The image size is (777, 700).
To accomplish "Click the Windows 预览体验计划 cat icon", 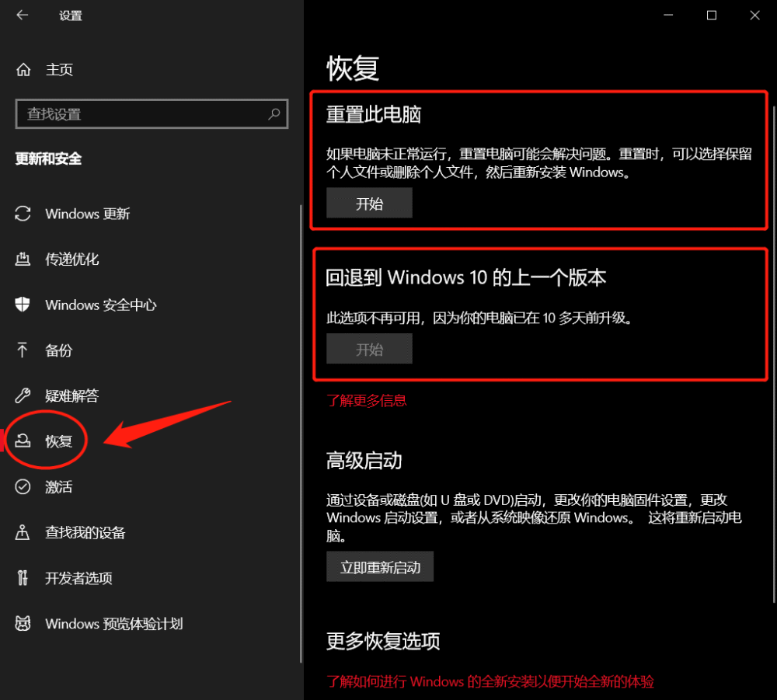I will pyautogui.click(x=23, y=623).
